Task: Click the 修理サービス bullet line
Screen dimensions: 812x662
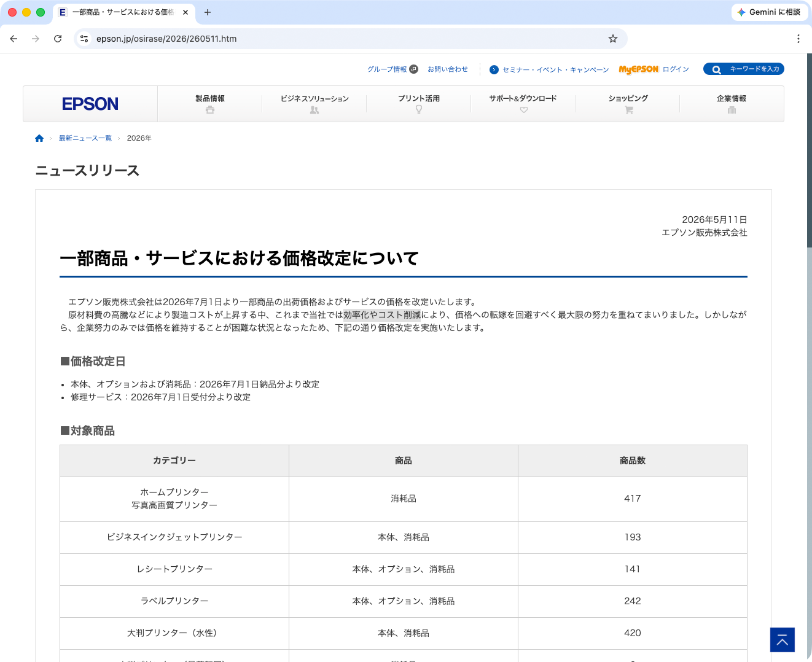Action: pyautogui.click(x=160, y=397)
